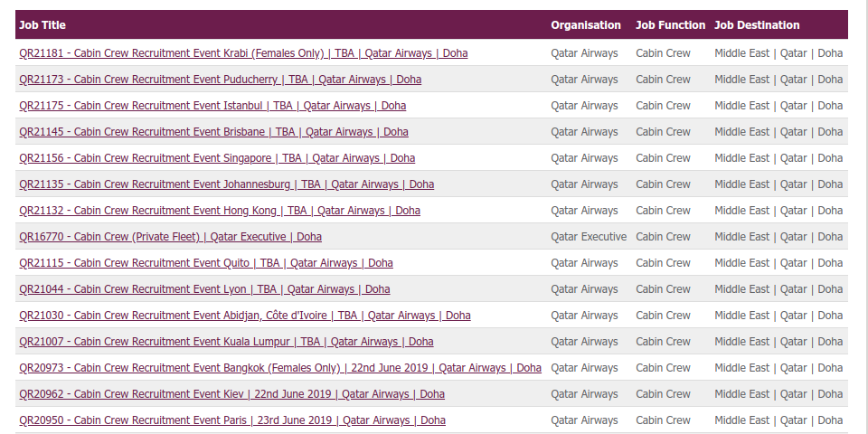Open QR21007 Kuala Lumpur recruitment event link
This screenshot has height=434, width=868.
tap(226, 342)
